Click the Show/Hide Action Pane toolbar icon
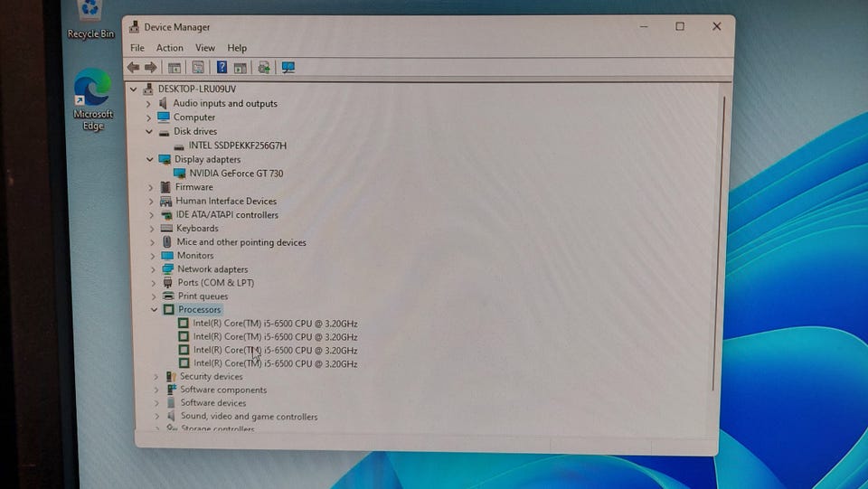Viewport: 868px width, 489px height. (241, 68)
